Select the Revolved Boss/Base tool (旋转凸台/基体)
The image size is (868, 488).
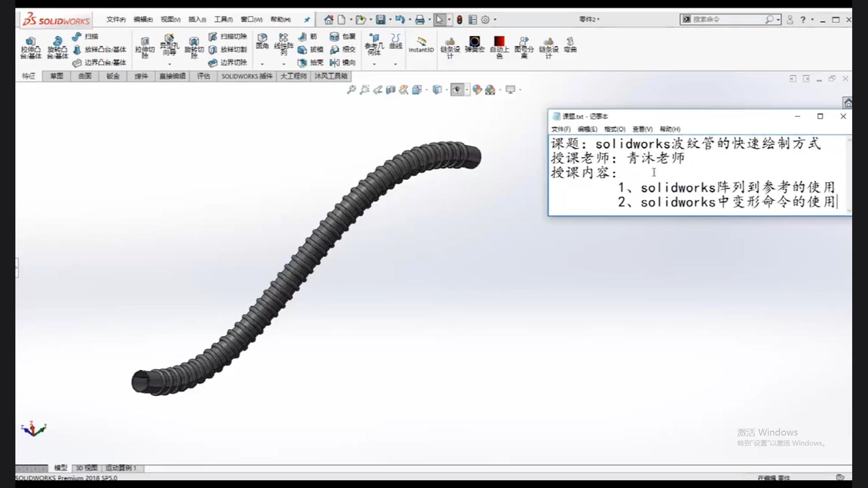coord(57,48)
